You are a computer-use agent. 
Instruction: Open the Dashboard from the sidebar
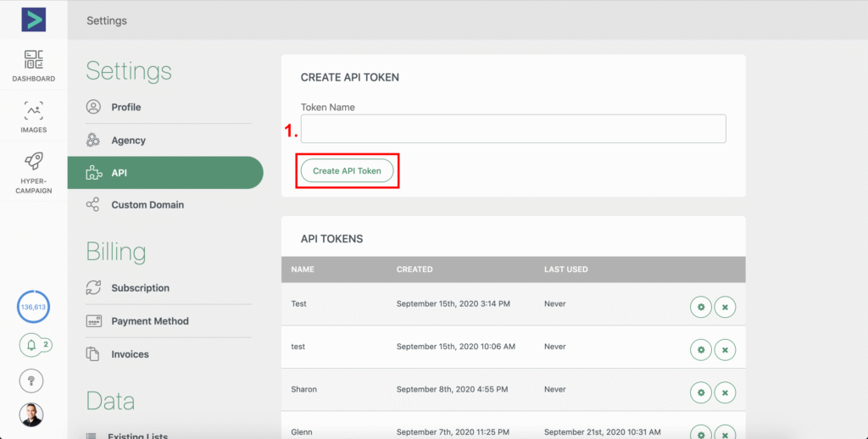tap(33, 66)
